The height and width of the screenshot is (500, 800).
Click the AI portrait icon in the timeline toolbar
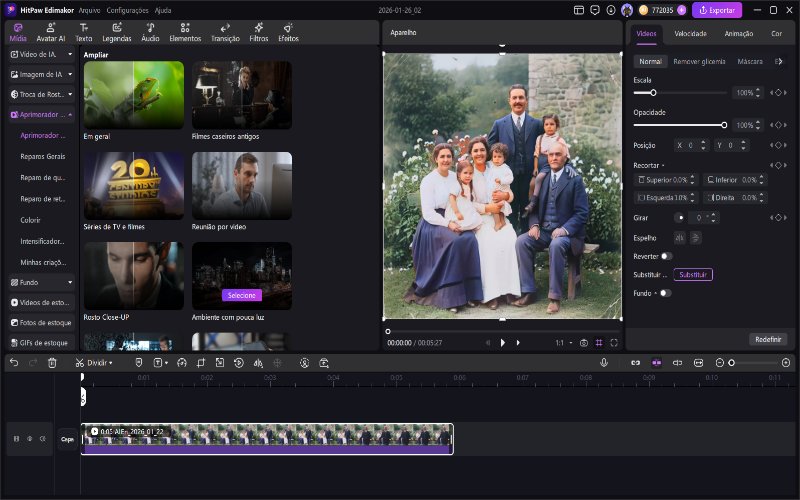coord(305,363)
